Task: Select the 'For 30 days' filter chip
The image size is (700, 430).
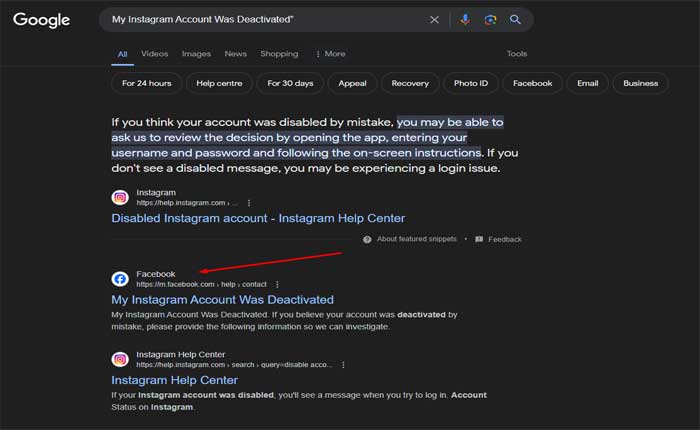Action: [x=290, y=83]
